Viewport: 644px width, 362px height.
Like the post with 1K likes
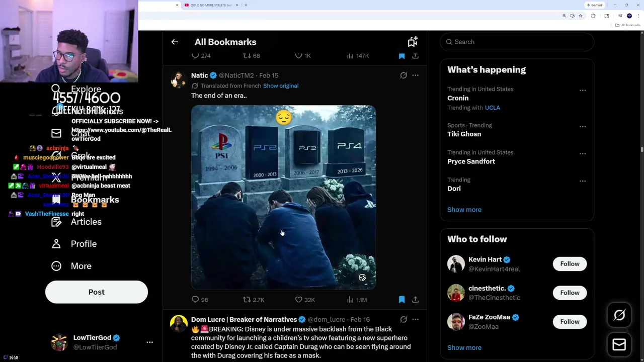pos(303,56)
